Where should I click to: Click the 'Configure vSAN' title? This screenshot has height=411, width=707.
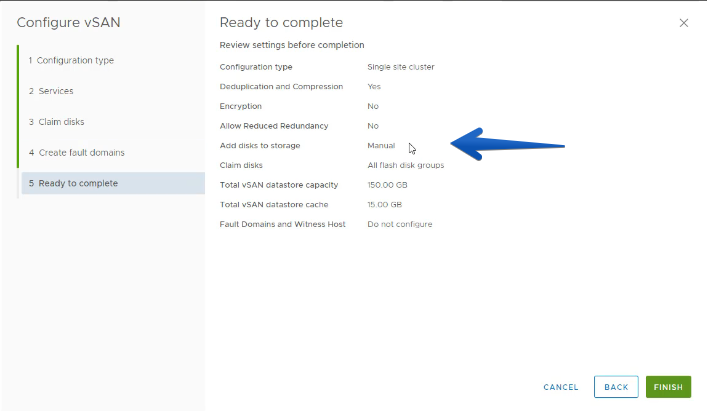point(69,23)
